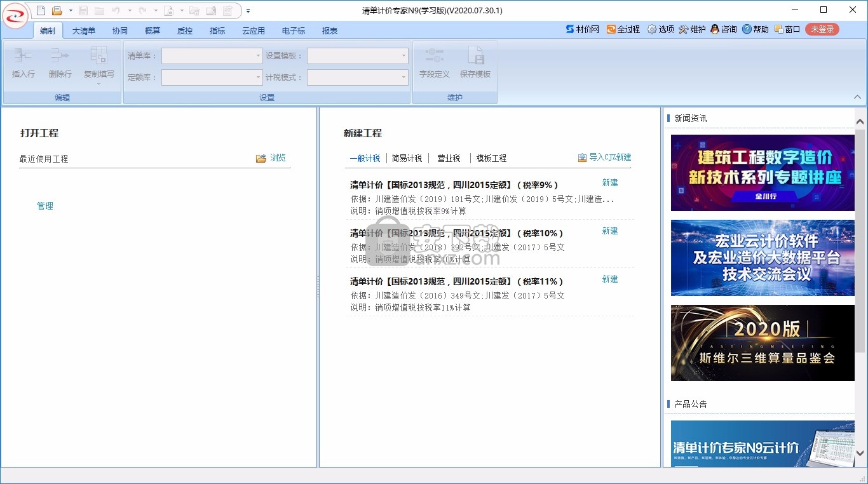Select the 营业税 tab
This screenshot has width=868, height=484.
[x=449, y=158]
